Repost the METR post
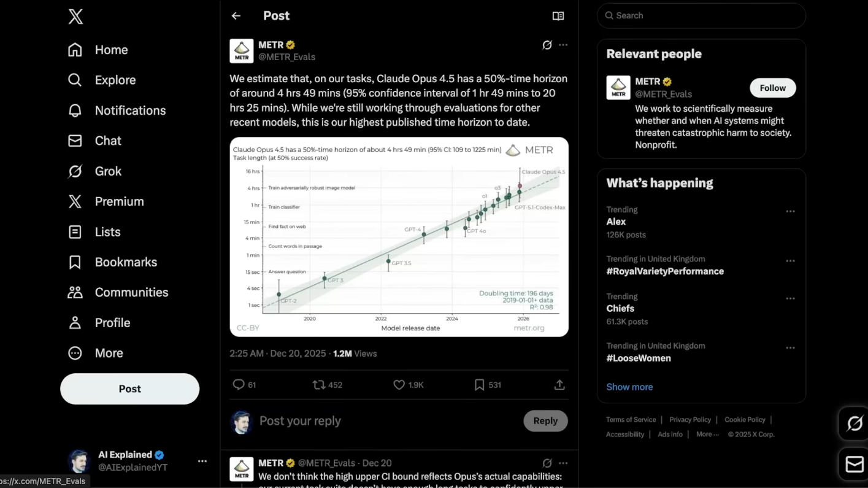The height and width of the screenshot is (488, 868). [x=319, y=385]
